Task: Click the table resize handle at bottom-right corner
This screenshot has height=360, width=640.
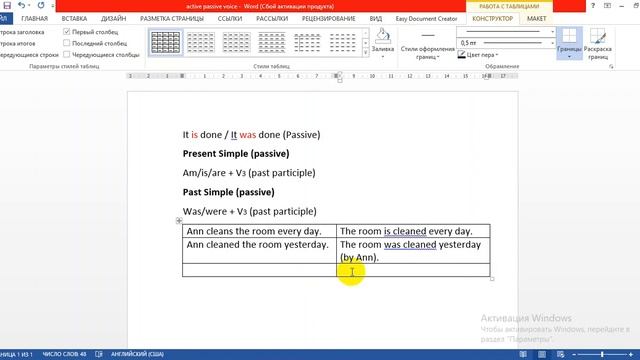Action: click(x=492, y=279)
